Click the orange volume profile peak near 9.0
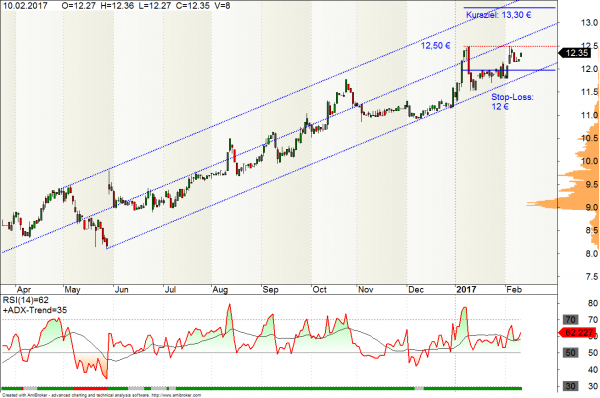The image size is (600, 398). click(x=543, y=203)
